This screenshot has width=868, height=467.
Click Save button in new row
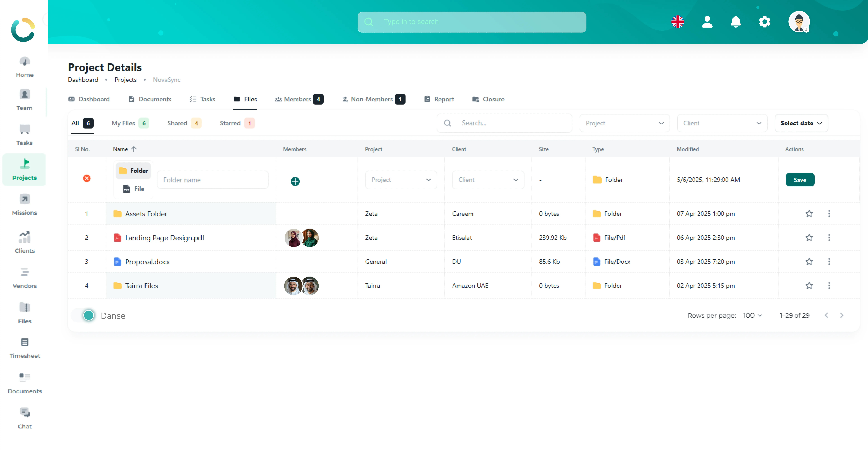tap(800, 180)
